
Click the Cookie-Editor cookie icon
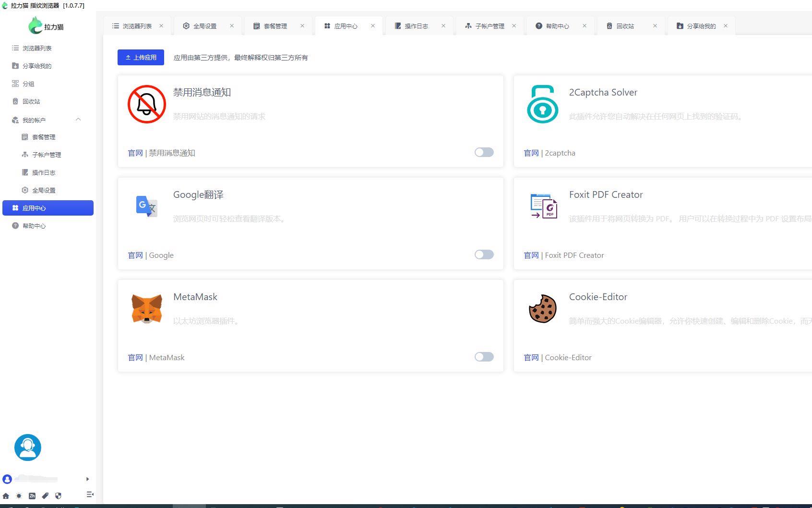543,309
